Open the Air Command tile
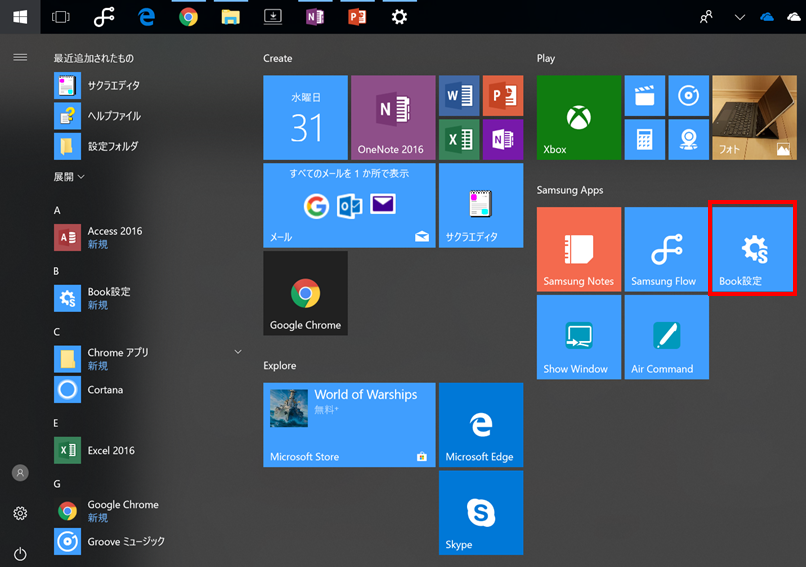The width and height of the screenshot is (806, 567). 667,337
